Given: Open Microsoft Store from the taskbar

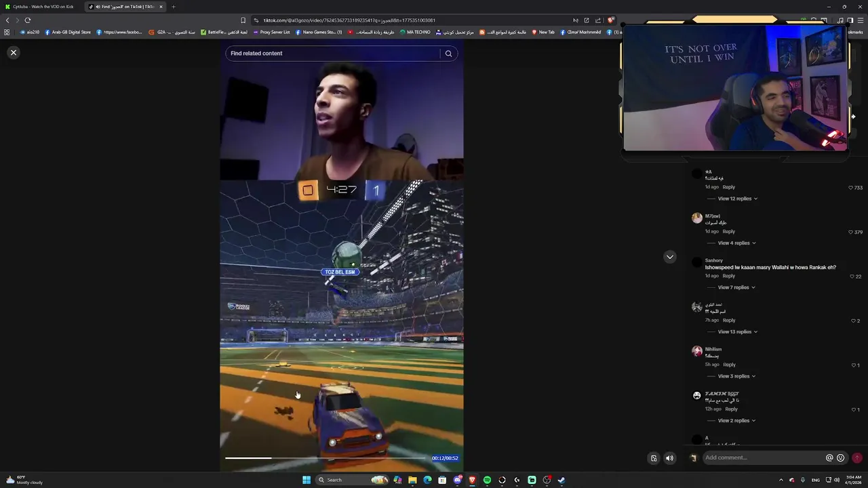Looking at the screenshot, I should tap(442, 480).
